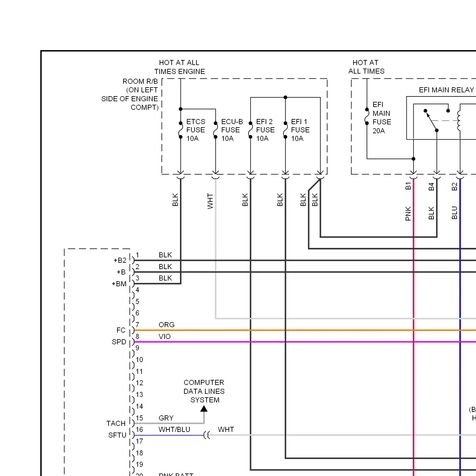Click the ORG wire color label at pin 7
This screenshot has height=476, width=476.
(167, 325)
